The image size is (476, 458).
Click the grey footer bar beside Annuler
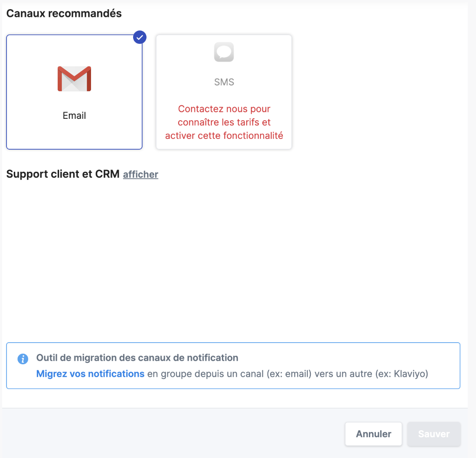(x=173, y=434)
